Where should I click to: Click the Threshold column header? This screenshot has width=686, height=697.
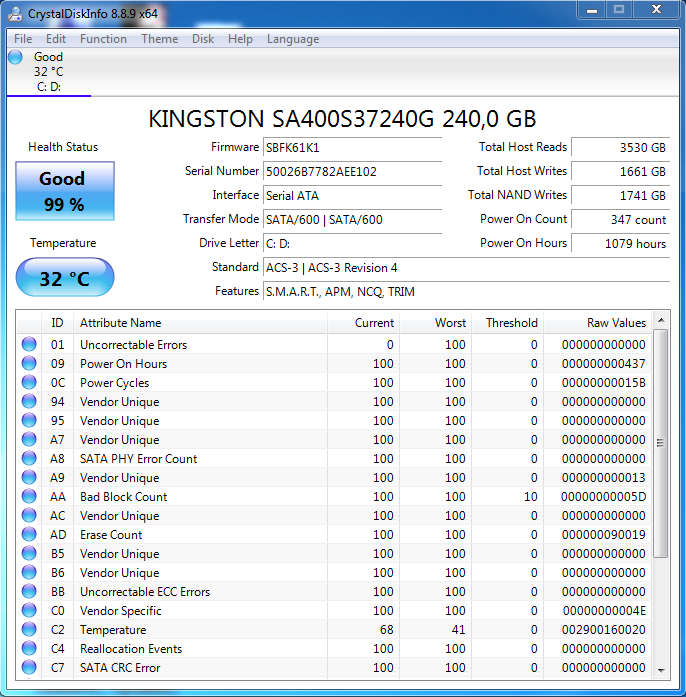[508, 323]
